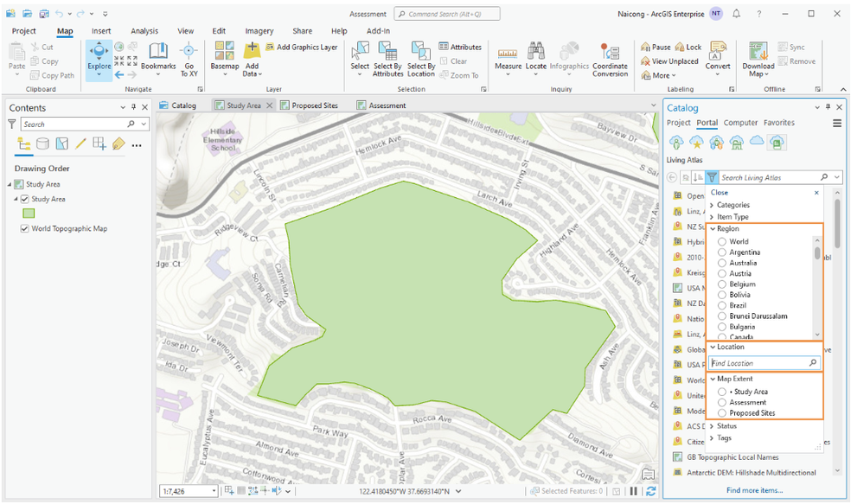Open More labeling options dropdown
The width and height of the screenshot is (851, 504).
point(658,75)
